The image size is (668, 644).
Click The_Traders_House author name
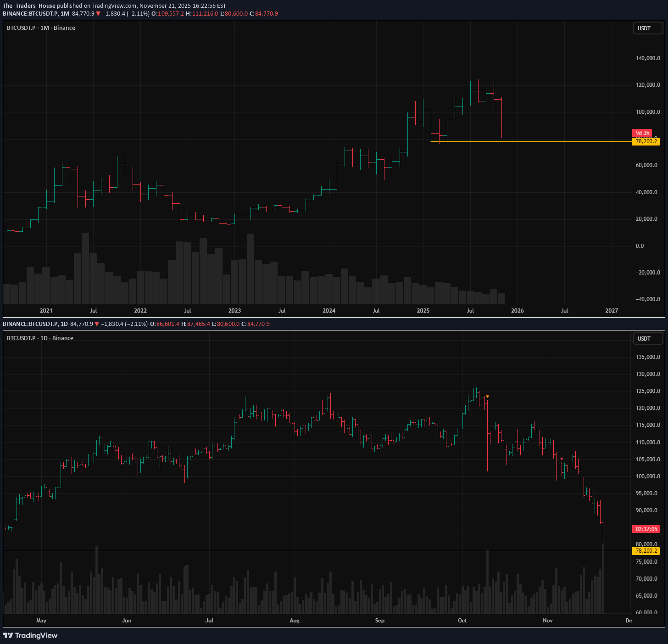29,6
